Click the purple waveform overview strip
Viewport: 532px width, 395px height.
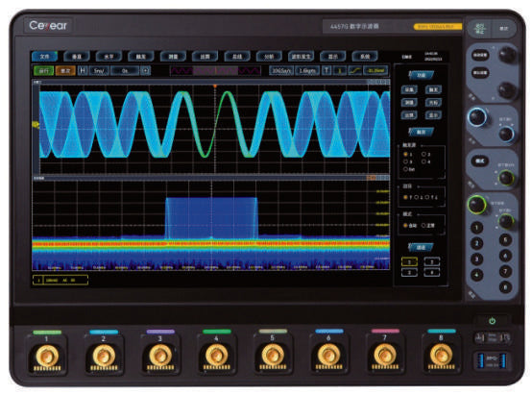pos(215,71)
